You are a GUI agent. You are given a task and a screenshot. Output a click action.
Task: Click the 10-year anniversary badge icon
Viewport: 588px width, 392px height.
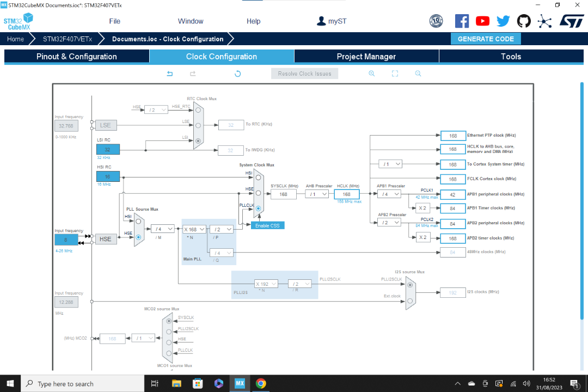(x=436, y=21)
